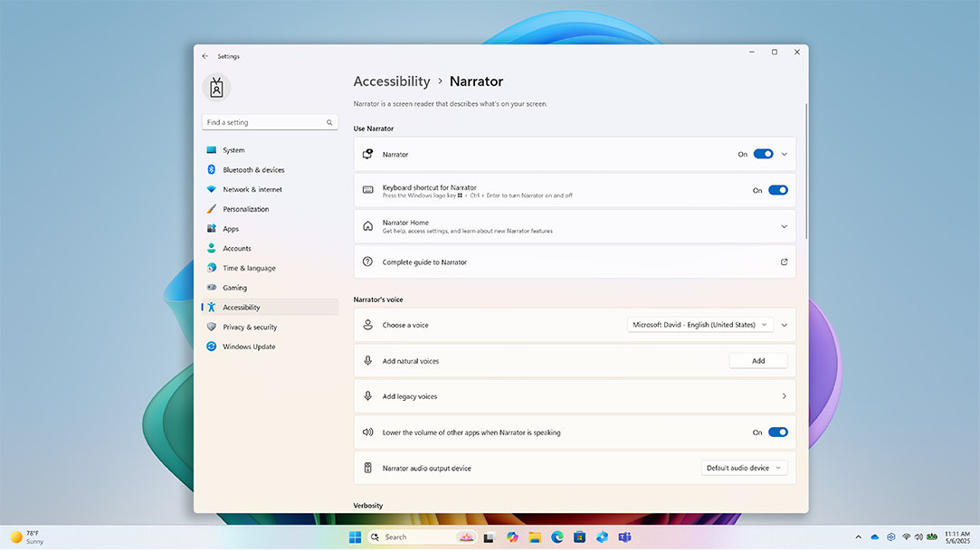Open Task View from the taskbar
980x551 pixels.
click(489, 537)
